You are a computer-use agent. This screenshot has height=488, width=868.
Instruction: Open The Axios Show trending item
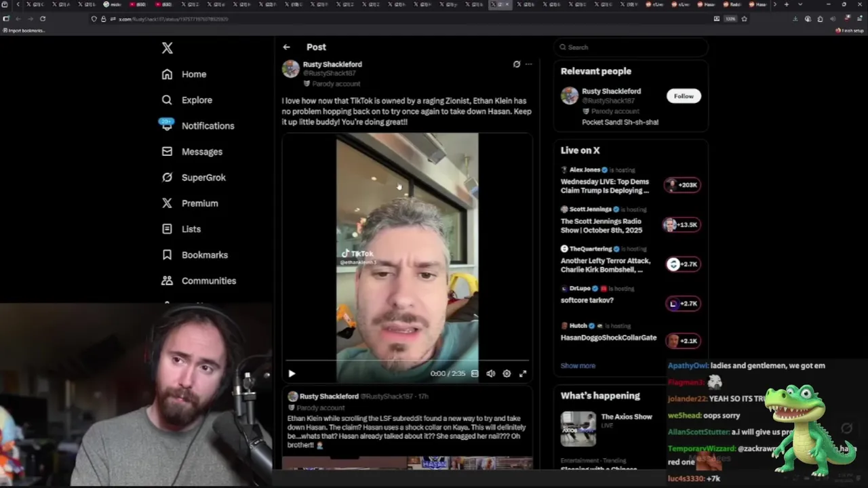(x=627, y=417)
